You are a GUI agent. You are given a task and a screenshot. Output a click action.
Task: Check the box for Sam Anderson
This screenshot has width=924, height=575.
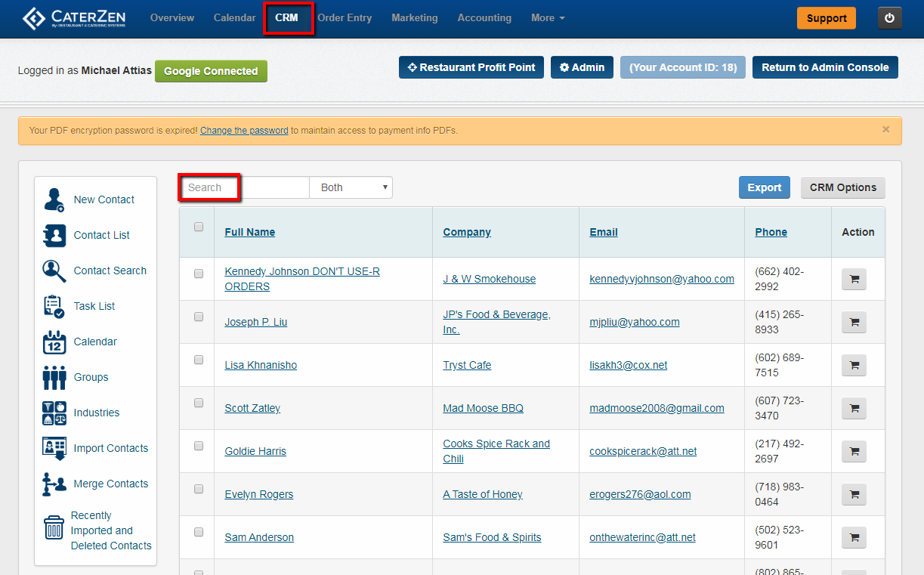199,532
